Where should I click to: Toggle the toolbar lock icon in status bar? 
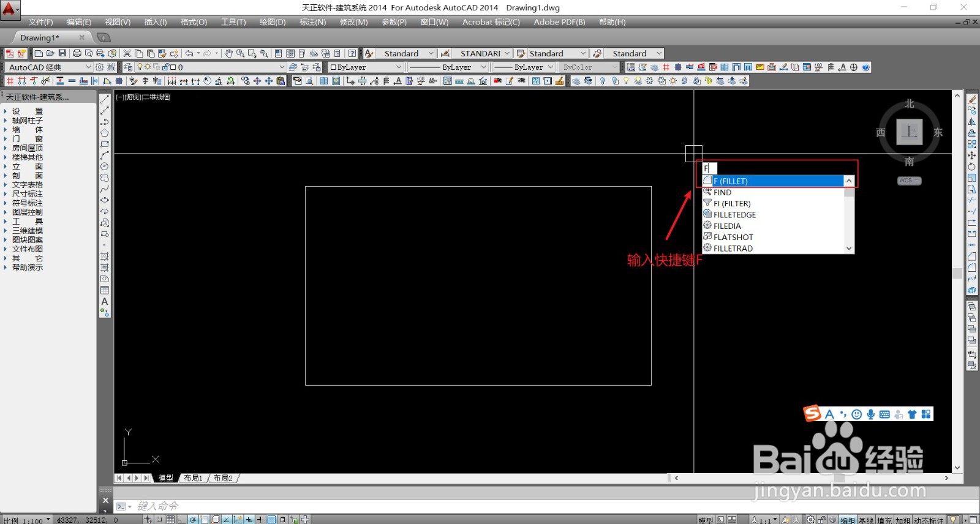click(x=822, y=520)
